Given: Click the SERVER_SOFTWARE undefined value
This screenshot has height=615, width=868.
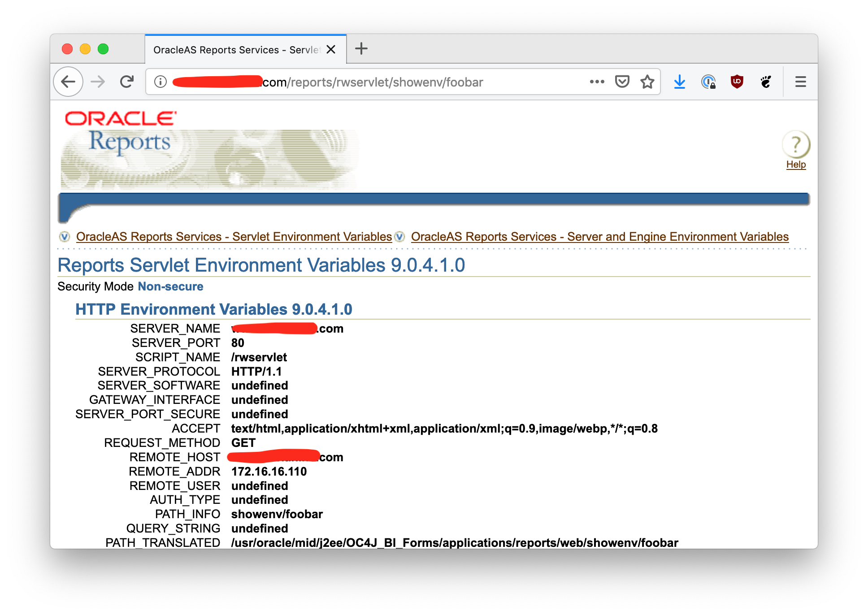Looking at the screenshot, I should pyautogui.click(x=260, y=385).
